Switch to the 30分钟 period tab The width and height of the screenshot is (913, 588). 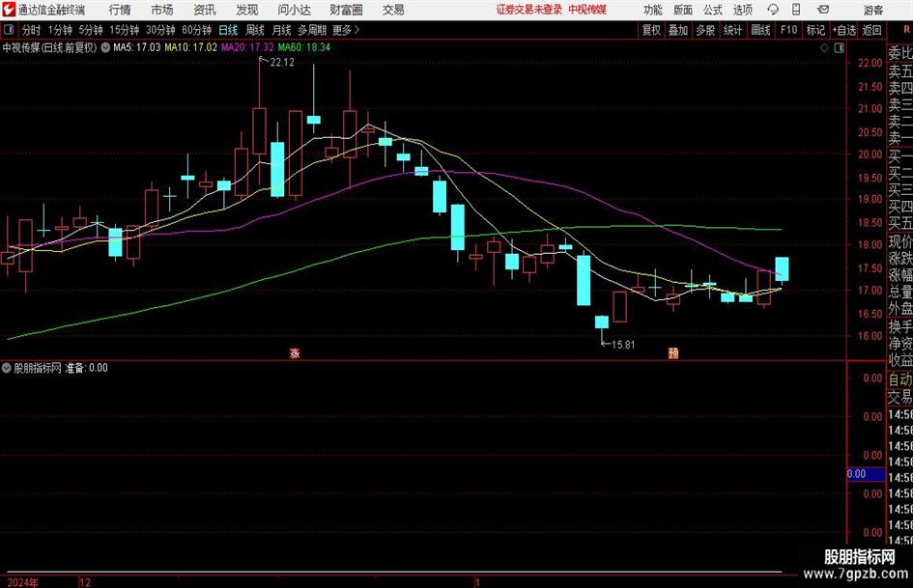tap(160, 30)
